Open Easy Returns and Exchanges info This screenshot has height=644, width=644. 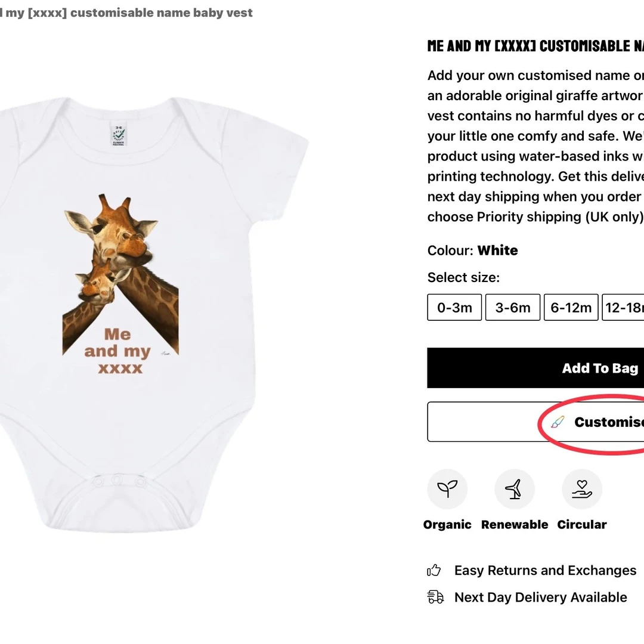pyautogui.click(x=545, y=570)
